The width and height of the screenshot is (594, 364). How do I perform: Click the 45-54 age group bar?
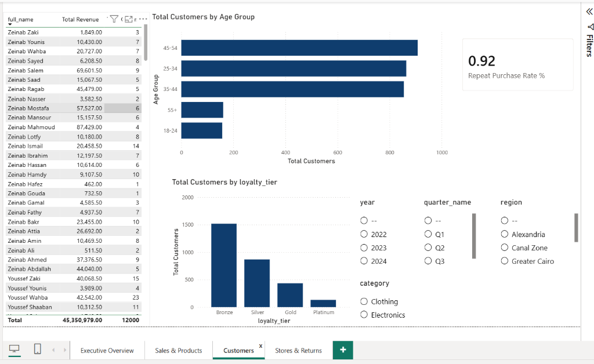(299, 48)
